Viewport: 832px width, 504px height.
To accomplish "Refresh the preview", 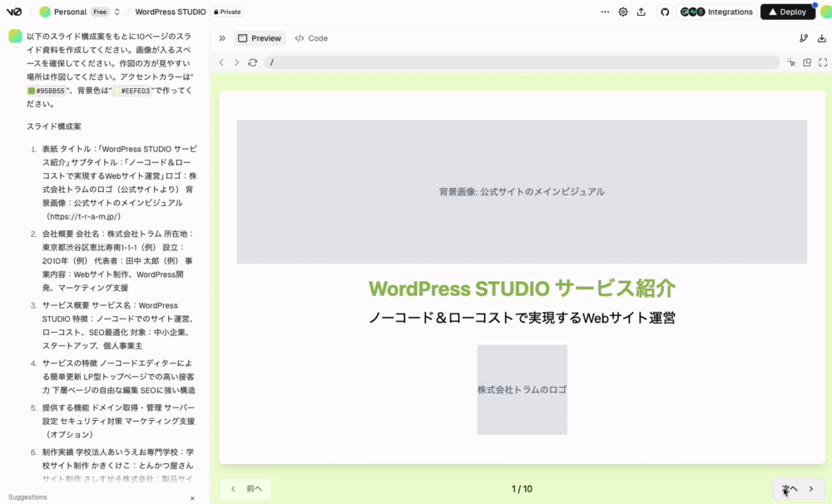I will [253, 62].
